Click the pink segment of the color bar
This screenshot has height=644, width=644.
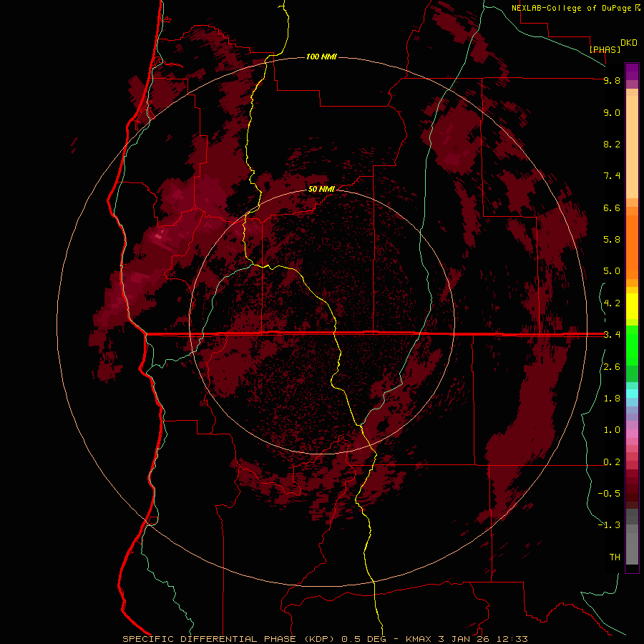(x=632, y=434)
